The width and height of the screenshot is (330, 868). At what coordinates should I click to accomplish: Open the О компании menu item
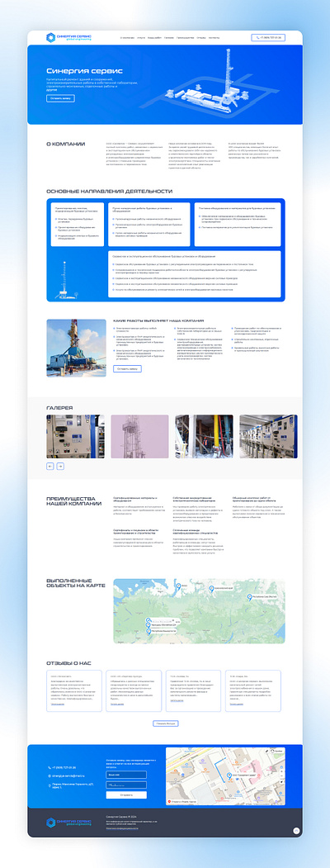pyautogui.click(x=125, y=38)
